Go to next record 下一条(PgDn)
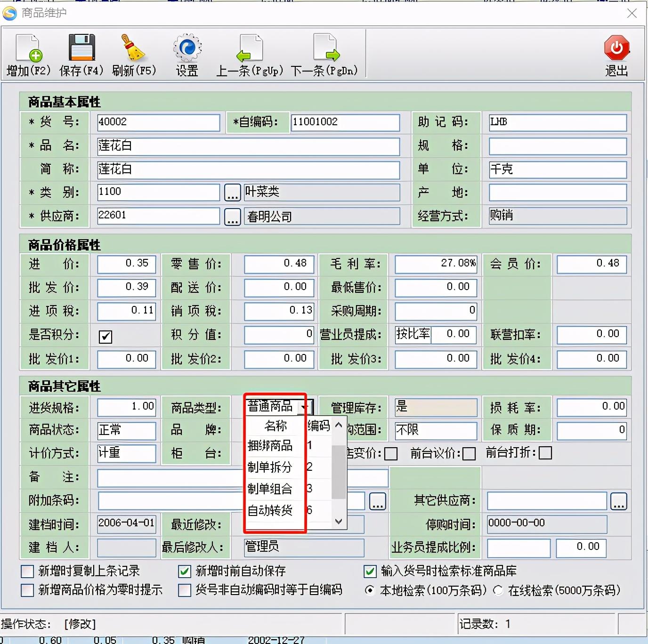The image size is (648, 644). (326, 48)
